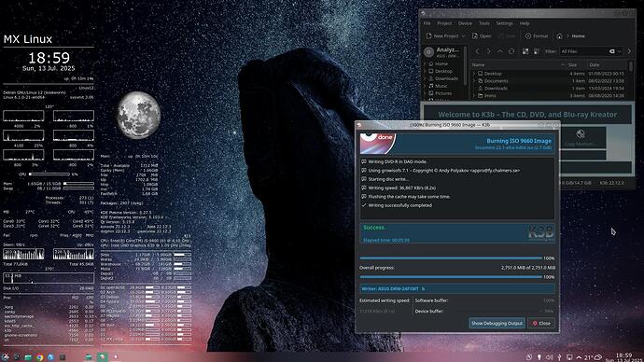Go up one folder in K3b browser
Viewport: 644px width, 362px height.
tap(500, 51)
